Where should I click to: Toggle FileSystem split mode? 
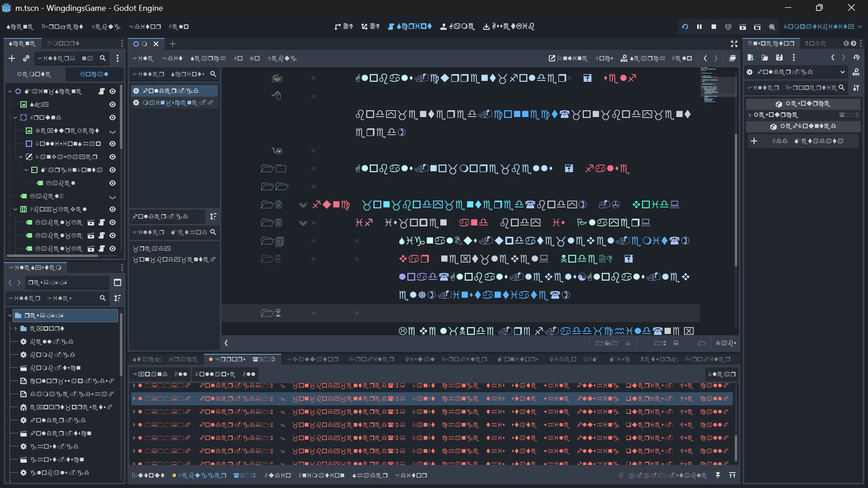click(x=118, y=282)
